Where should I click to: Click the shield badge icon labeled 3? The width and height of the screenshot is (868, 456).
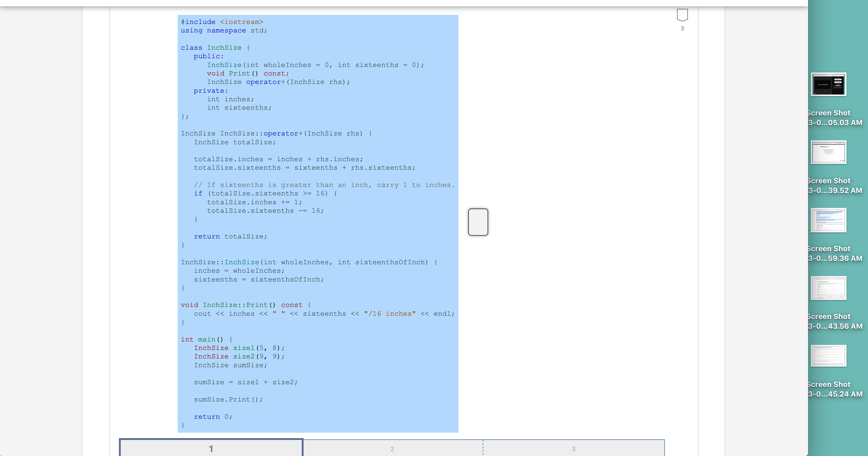click(682, 15)
